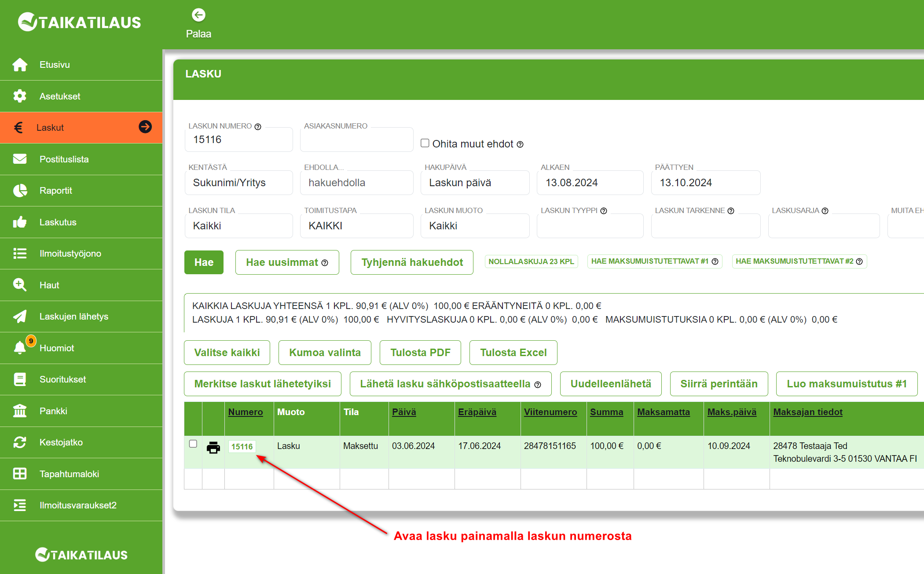This screenshot has height=574, width=924.
Task: Open the Alkaen date field 13.08.2024
Action: [590, 183]
